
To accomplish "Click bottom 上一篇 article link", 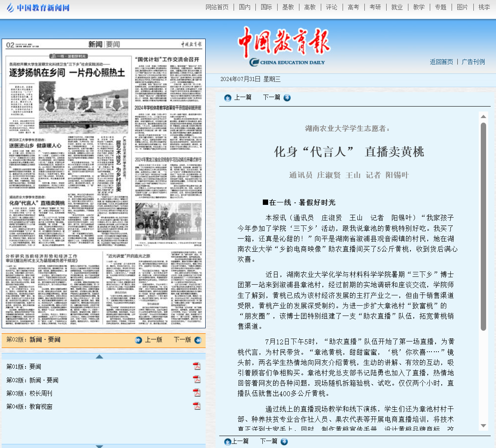I will 240,441.
